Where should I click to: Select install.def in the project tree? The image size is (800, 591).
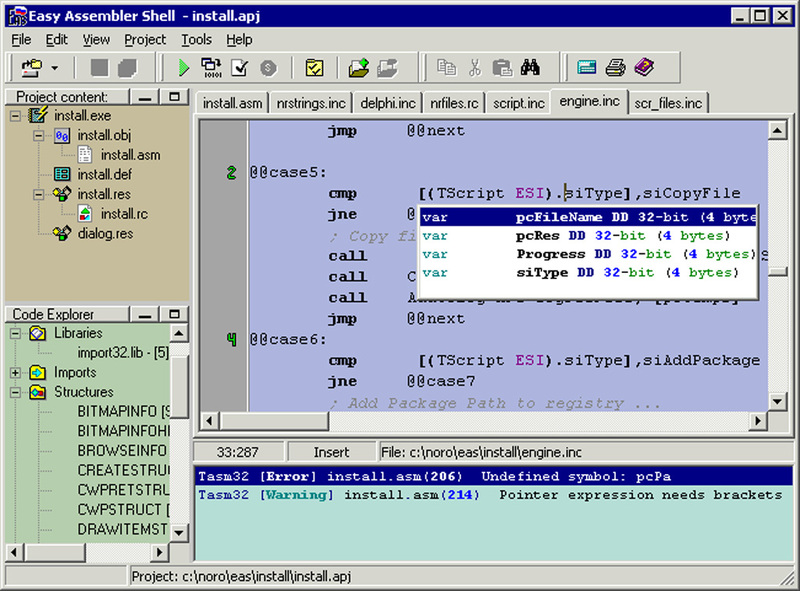coord(105,175)
